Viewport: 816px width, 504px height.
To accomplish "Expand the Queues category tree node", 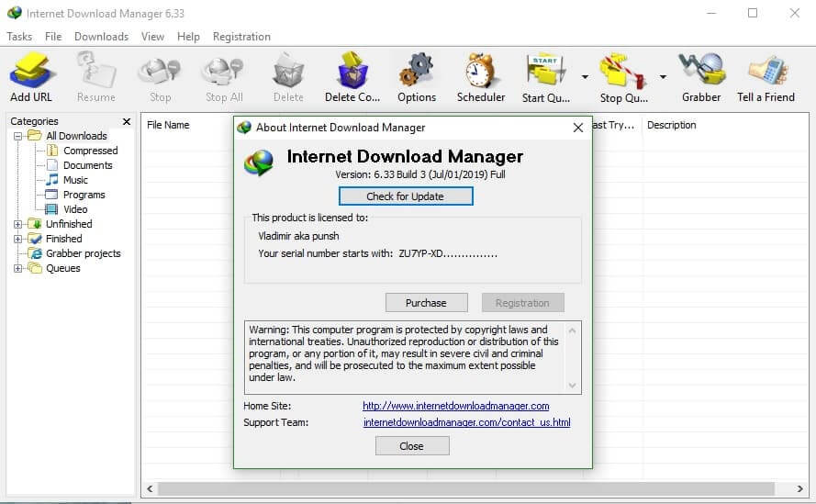I will tap(18, 268).
